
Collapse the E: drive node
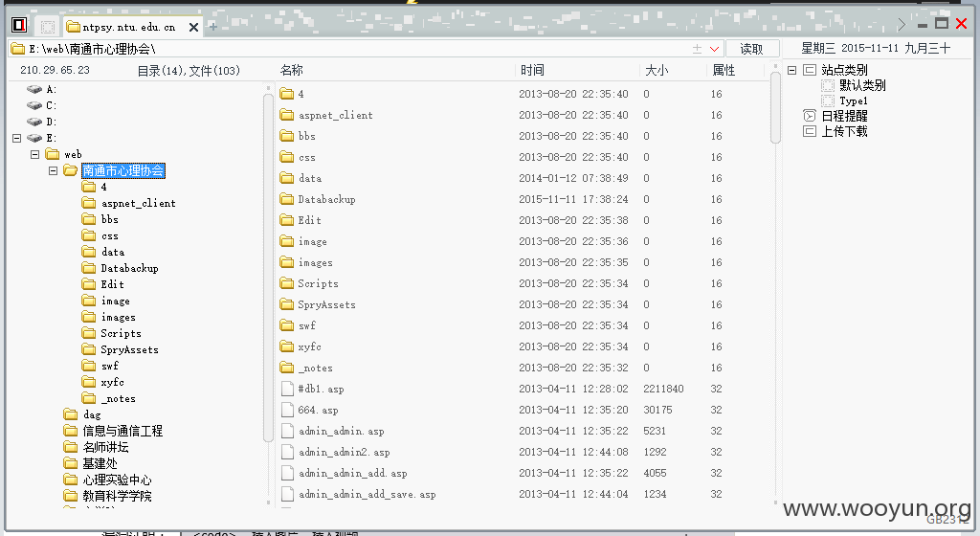(17, 138)
